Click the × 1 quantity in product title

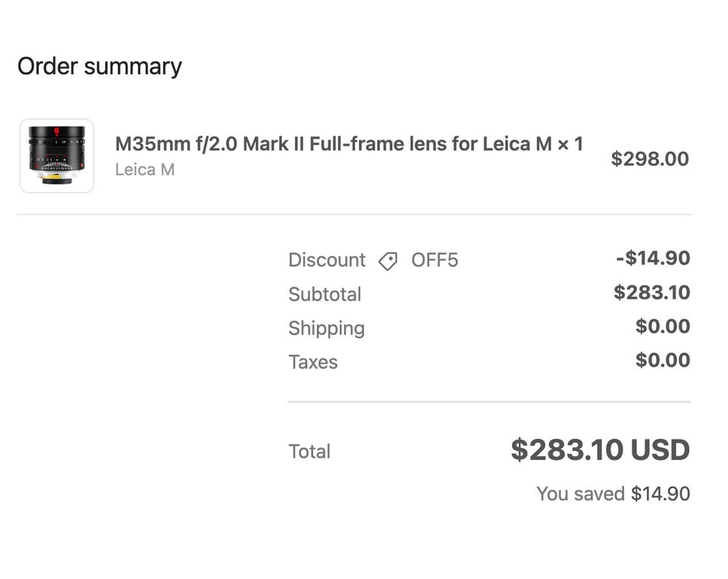click(570, 144)
